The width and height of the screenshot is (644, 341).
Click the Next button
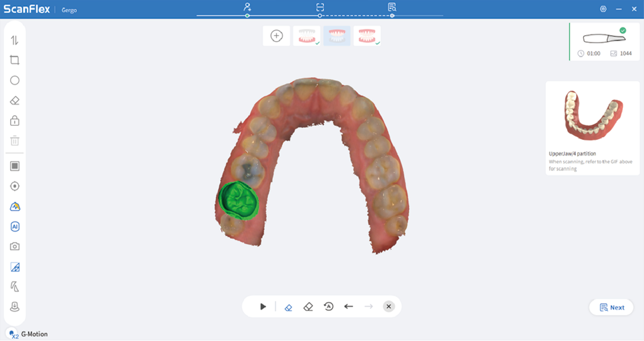click(x=611, y=308)
